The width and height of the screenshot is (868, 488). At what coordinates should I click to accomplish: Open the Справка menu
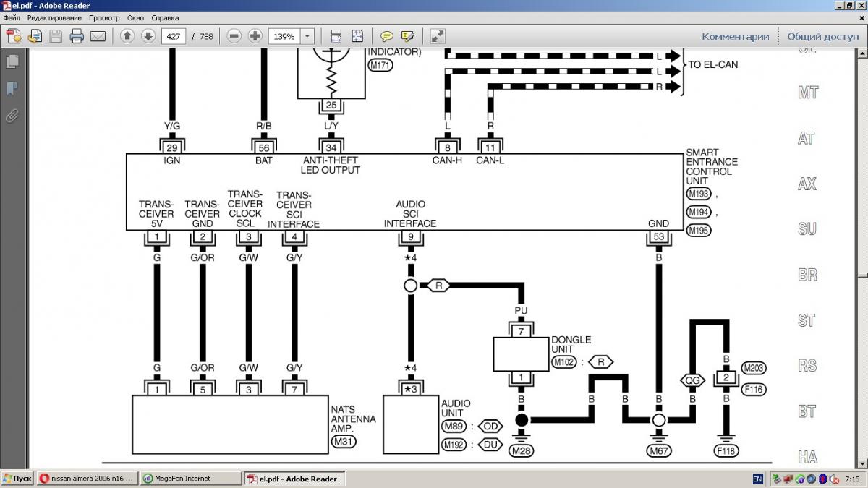point(166,17)
